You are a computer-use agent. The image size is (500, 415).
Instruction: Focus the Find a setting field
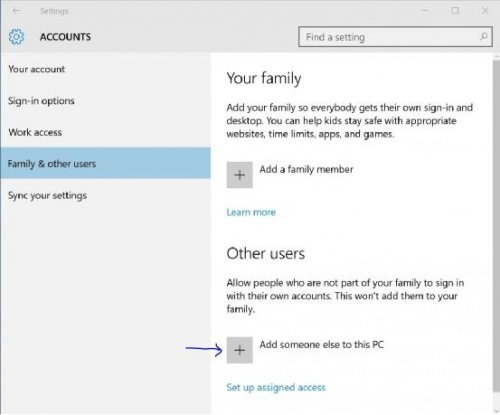coord(395,37)
